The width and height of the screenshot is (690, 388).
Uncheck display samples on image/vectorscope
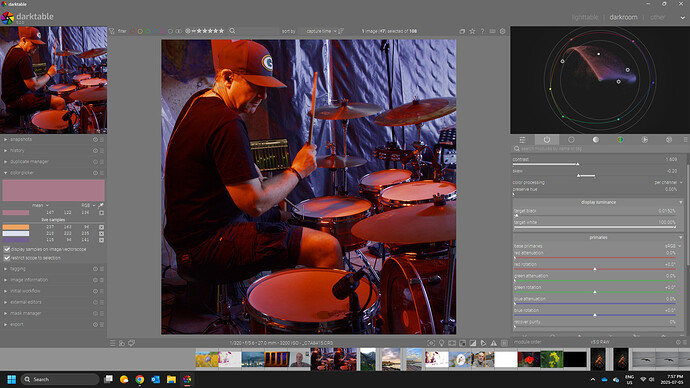tap(7, 249)
